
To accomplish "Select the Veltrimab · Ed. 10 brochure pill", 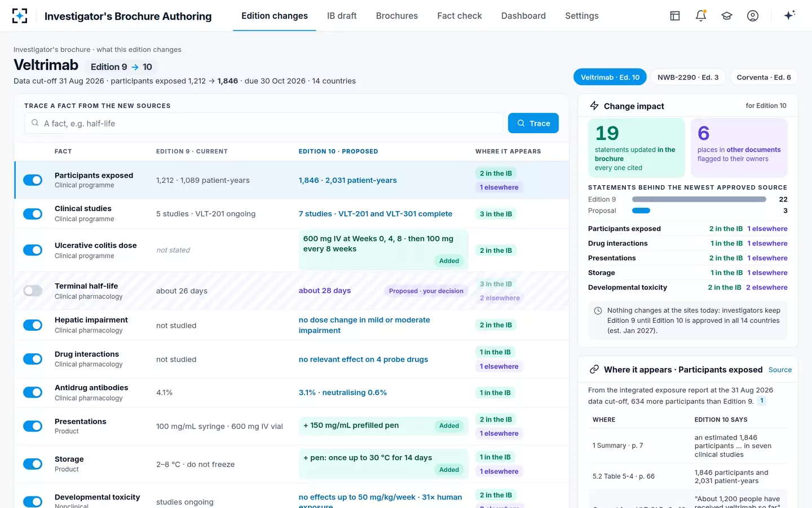I will pyautogui.click(x=610, y=77).
